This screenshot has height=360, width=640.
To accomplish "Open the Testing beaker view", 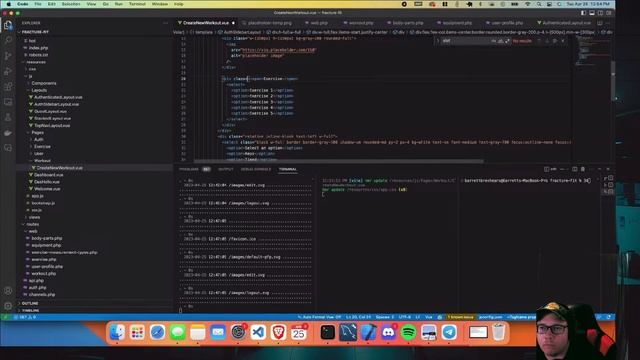I will pyautogui.click(x=8, y=118).
